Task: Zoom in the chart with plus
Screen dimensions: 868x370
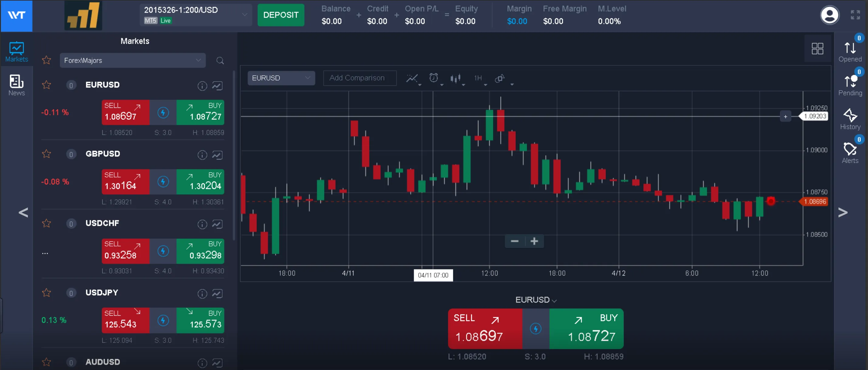Action: [534, 241]
